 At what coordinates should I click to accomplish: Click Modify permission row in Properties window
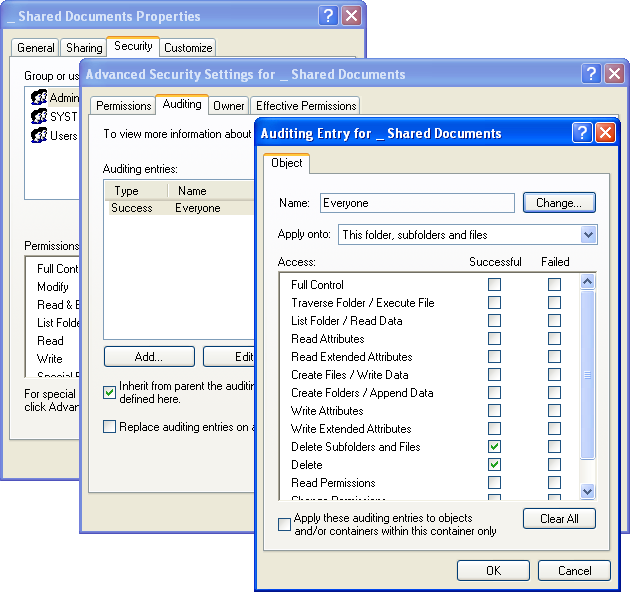pyautogui.click(x=53, y=287)
